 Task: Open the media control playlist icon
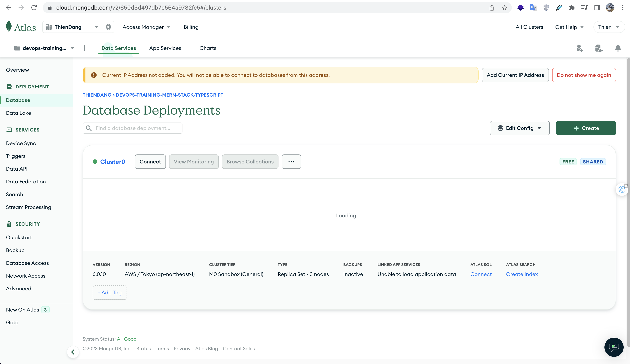point(584,8)
